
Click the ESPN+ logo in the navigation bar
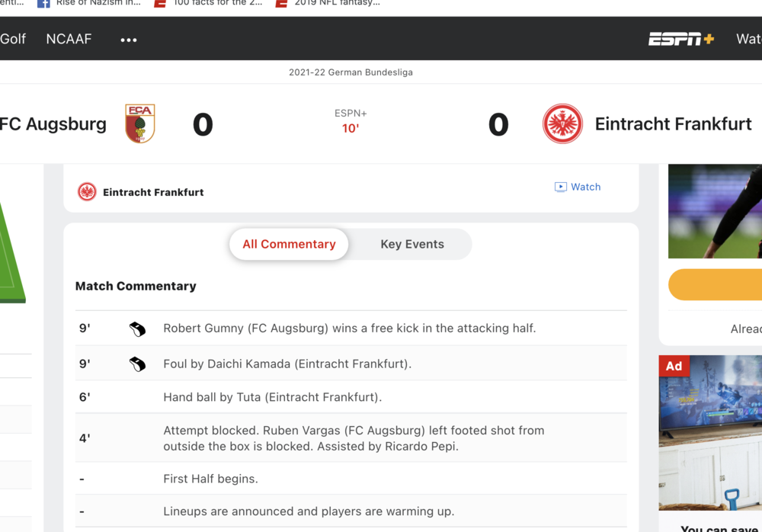(x=681, y=39)
